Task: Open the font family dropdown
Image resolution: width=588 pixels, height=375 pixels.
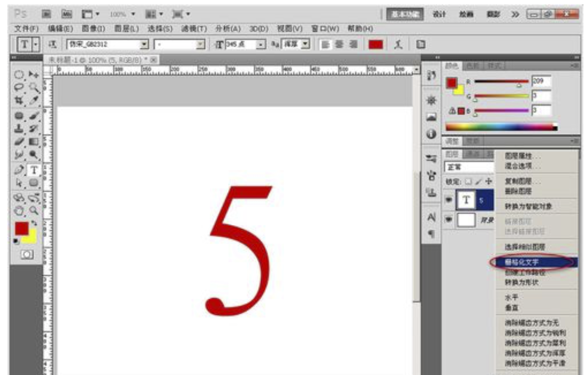Action: (144, 44)
